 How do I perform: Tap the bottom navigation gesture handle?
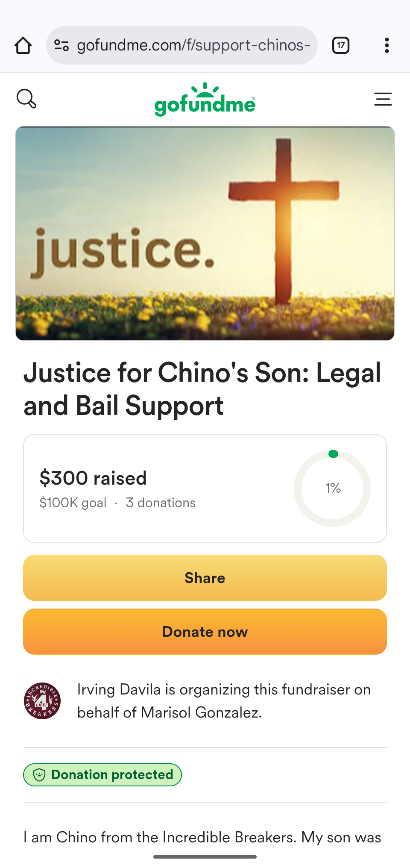[205, 857]
